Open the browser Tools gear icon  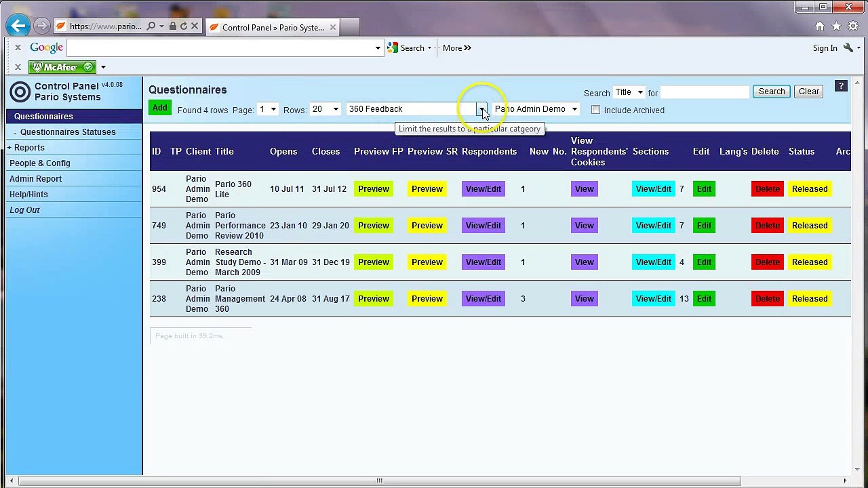click(853, 26)
